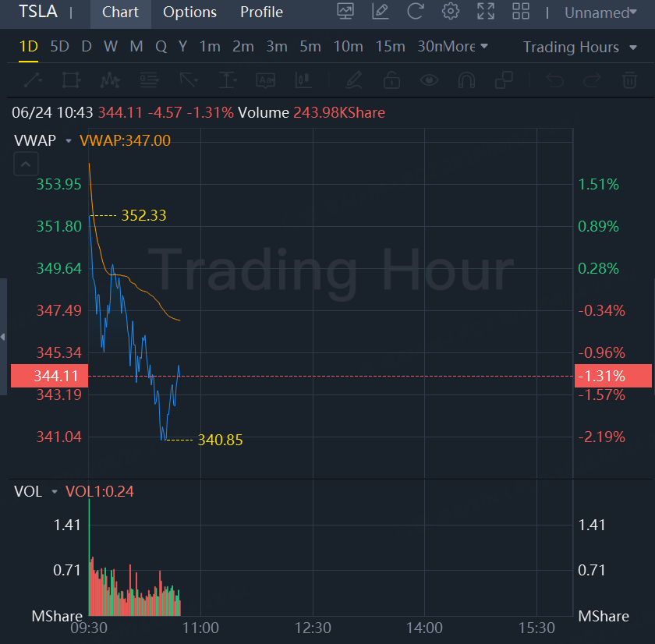The image size is (655, 644).
Task: Click the duplicate drawing icon
Action: point(504,80)
